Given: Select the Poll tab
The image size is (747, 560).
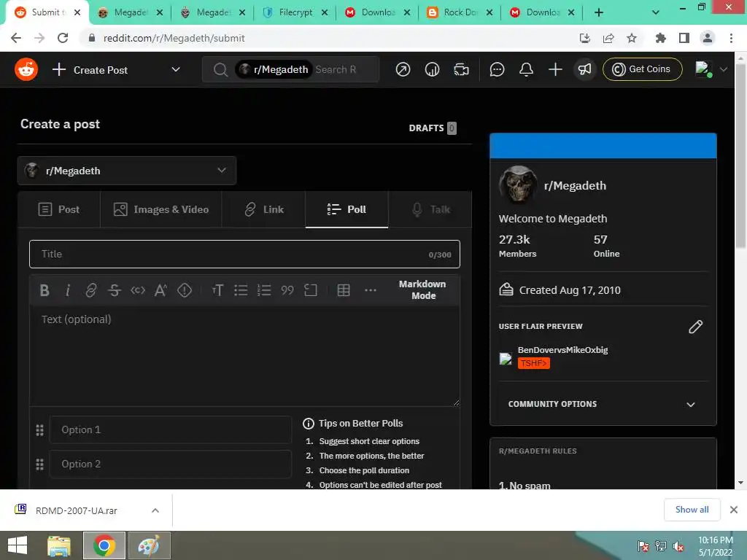Looking at the screenshot, I should (347, 209).
